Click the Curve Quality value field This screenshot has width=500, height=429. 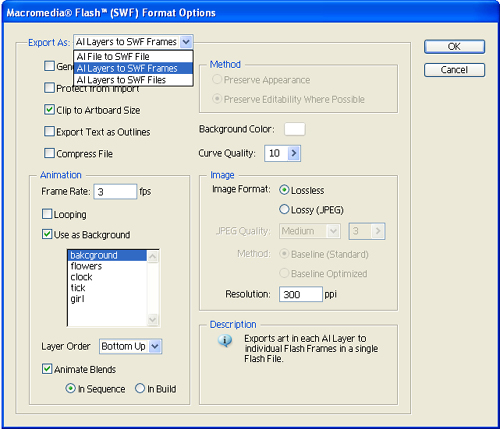[276, 153]
